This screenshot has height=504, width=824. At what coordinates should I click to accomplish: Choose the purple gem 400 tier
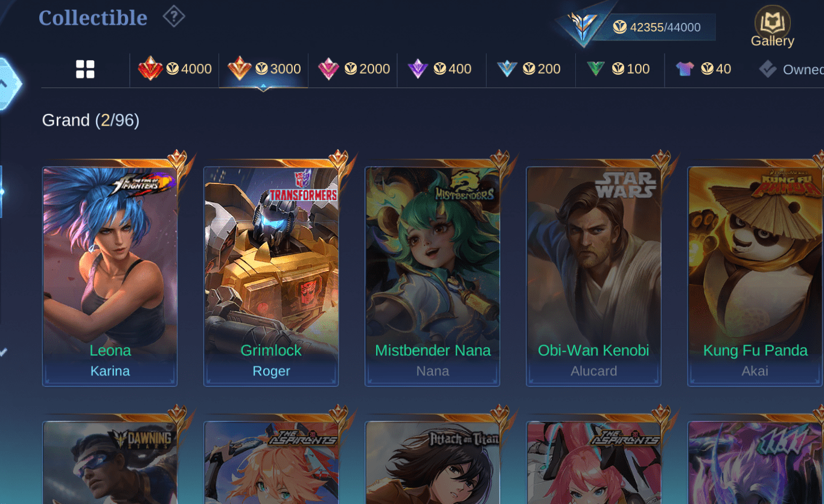[x=439, y=69]
